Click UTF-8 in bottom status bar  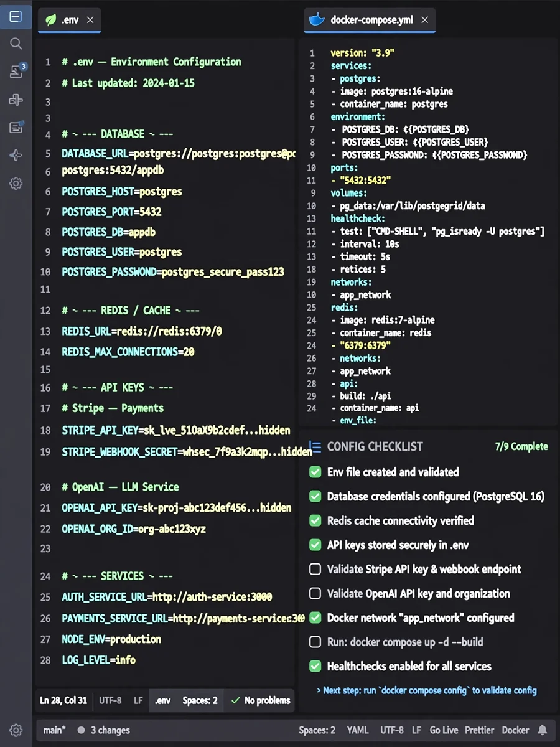click(x=392, y=730)
